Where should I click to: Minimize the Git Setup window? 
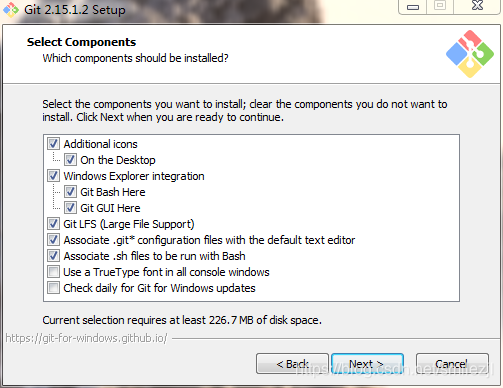pyautogui.click(x=413, y=7)
